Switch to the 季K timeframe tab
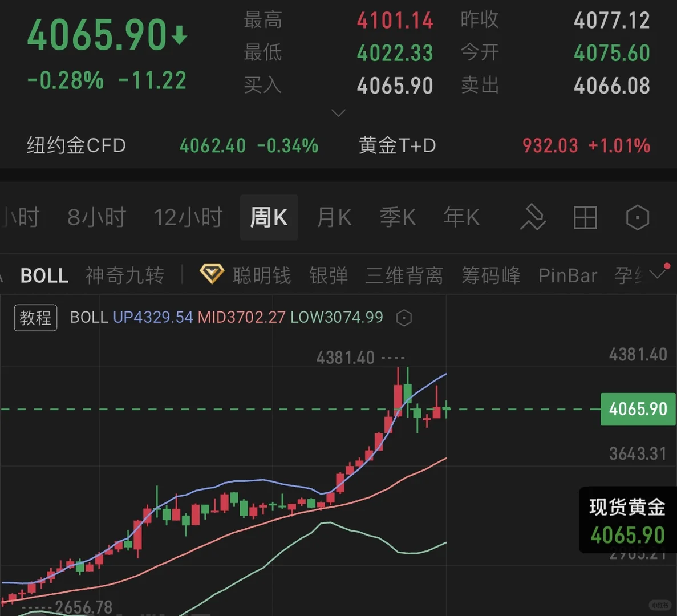677x616 pixels. (398, 217)
